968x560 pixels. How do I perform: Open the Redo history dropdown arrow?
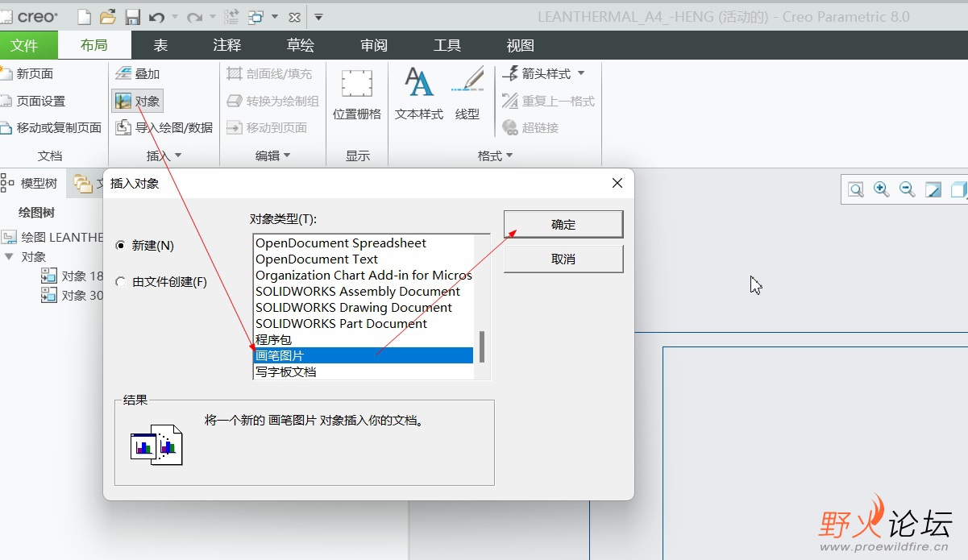pos(212,17)
